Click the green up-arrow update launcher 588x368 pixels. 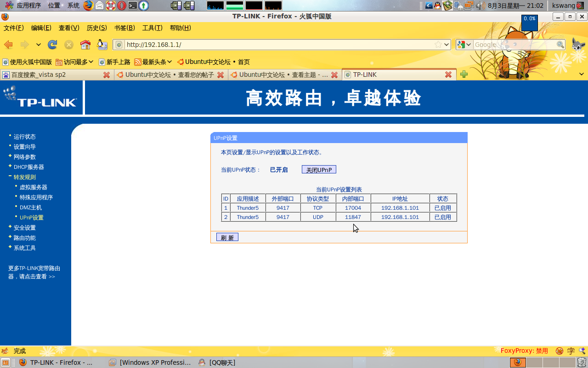tap(144, 6)
